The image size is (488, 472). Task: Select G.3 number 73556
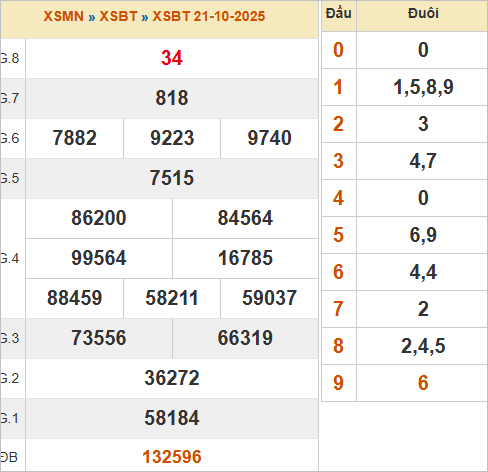point(99,338)
